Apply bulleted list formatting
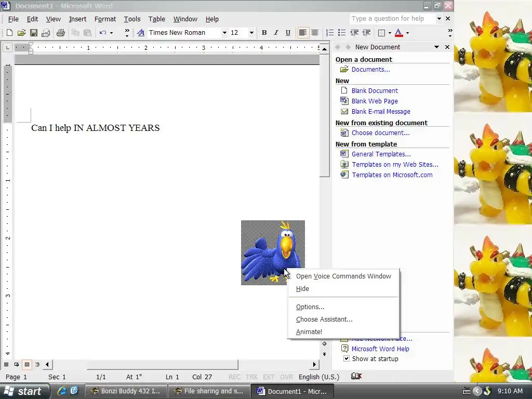Viewport: 532px width, 399px height. click(x=342, y=33)
